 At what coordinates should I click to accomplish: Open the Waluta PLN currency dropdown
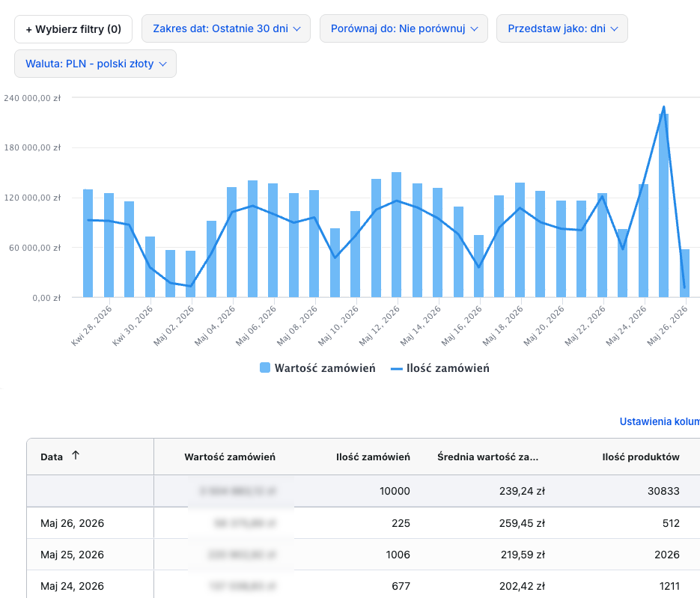coord(96,64)
